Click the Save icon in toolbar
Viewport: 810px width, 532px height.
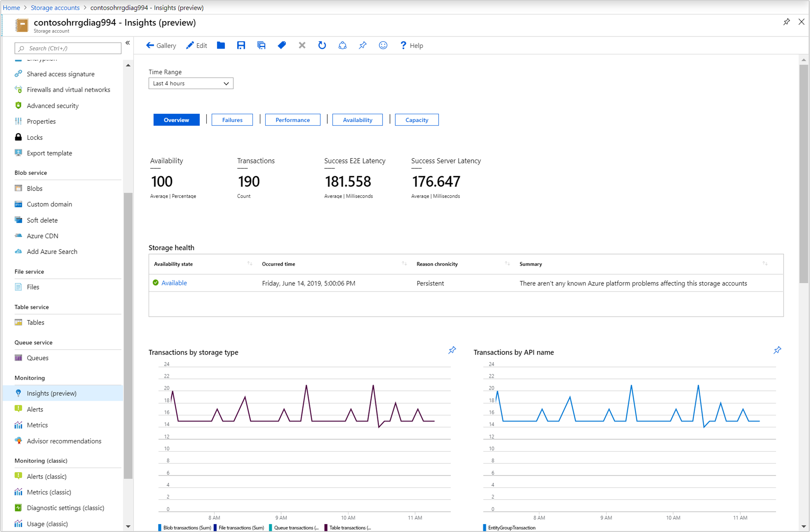pos(241,45)
